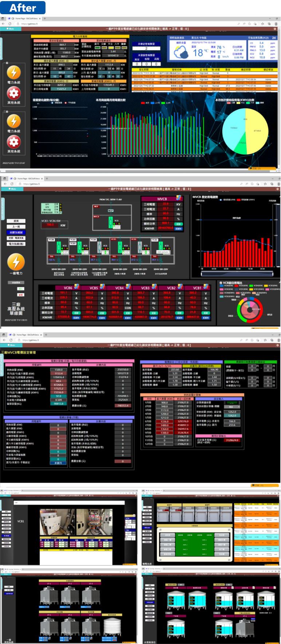Reload the page in the dashboard browser window
Screen dimensions: 281x644
pos(10,24)
